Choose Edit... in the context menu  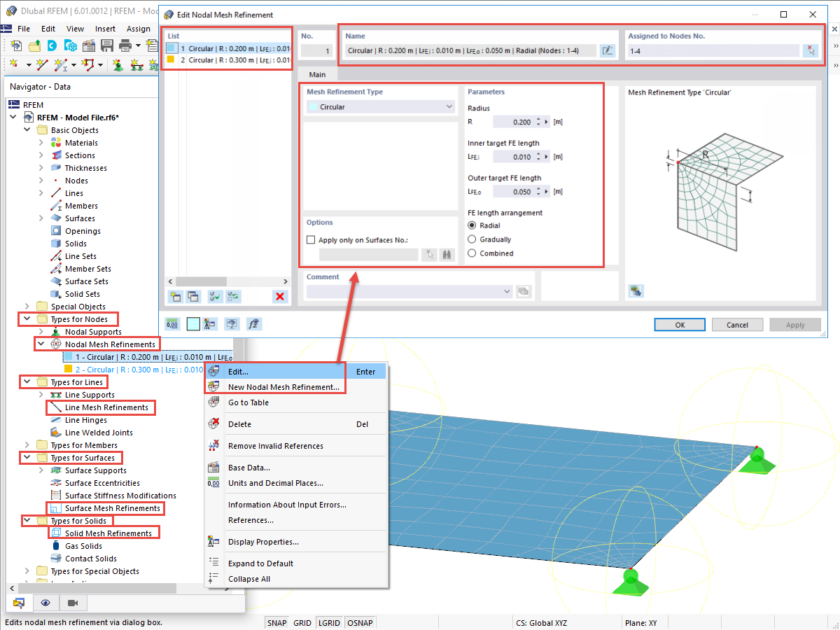[x=296, y=372]
